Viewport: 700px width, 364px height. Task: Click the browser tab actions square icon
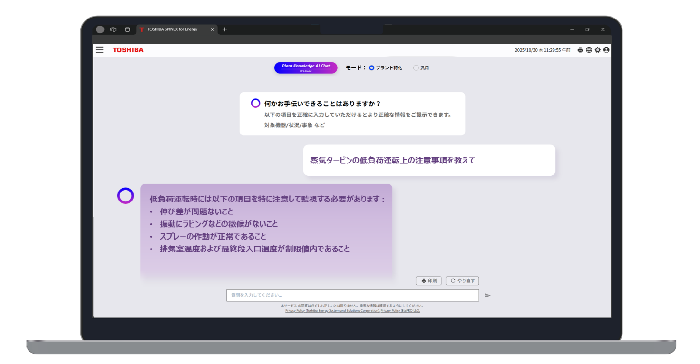pyautogui.click(x=127, y=29)
